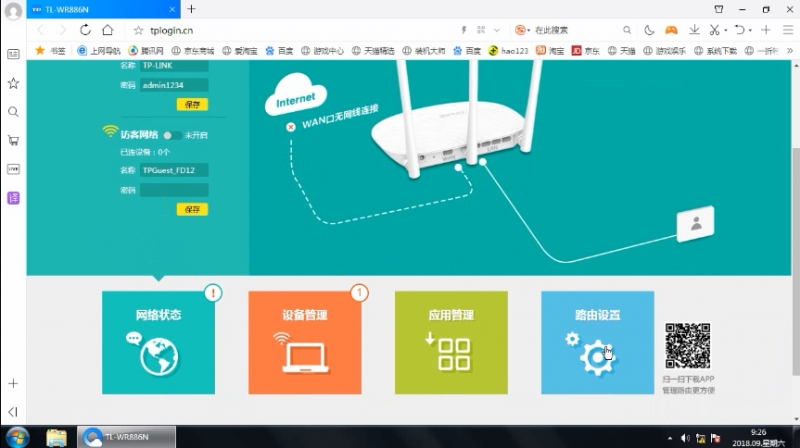Open the 游戏中心 bookmark
Viewport: 800px width, 448px height.
[x=322, y=51]
